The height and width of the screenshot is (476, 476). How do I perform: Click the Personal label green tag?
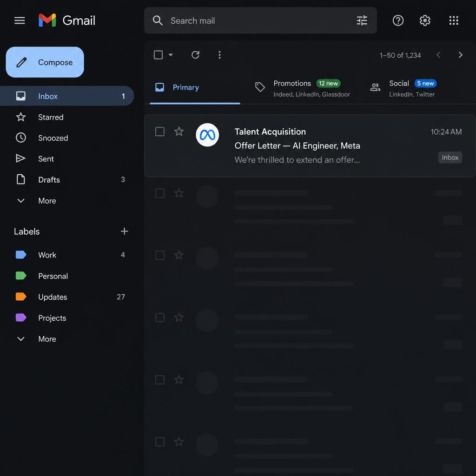tap(21, 276)
